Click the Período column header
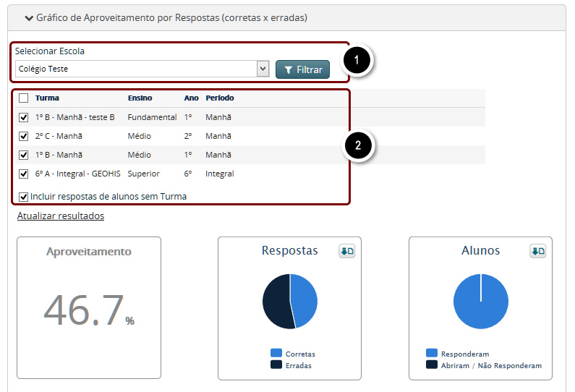 [x=219, y=98]
